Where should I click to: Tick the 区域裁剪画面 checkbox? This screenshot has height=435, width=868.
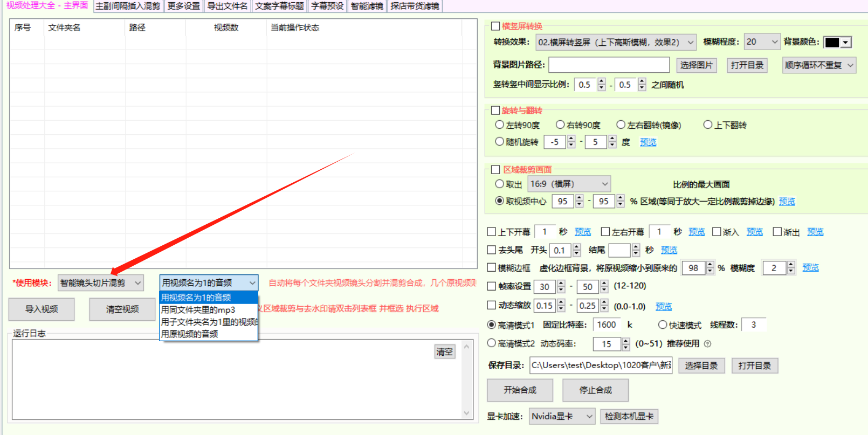[x=495, y=169]
